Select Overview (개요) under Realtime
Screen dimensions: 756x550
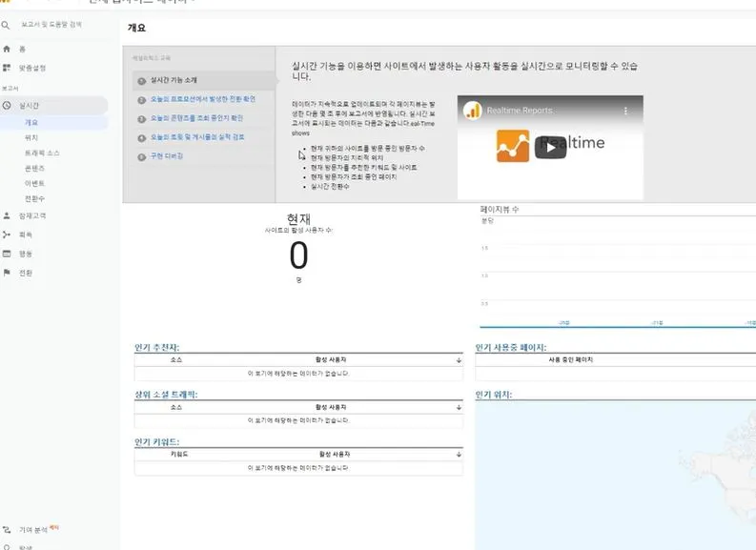pos(31,122)
